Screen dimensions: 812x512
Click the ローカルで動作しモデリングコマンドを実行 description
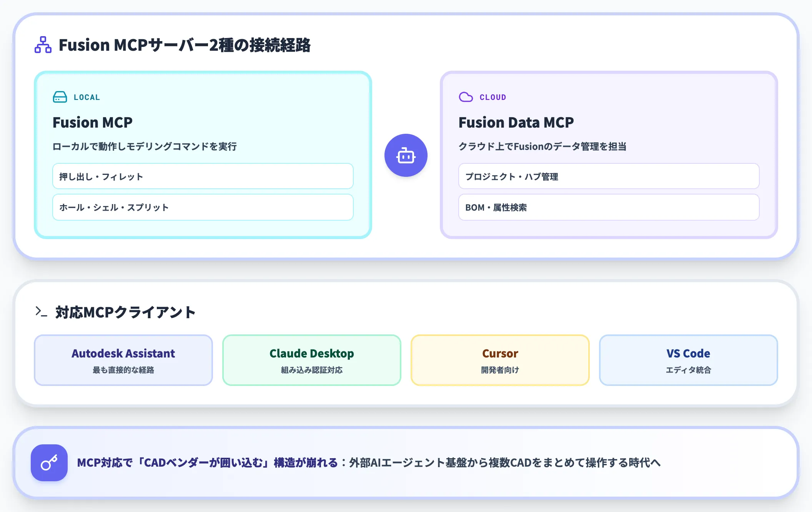click(145, 146)
